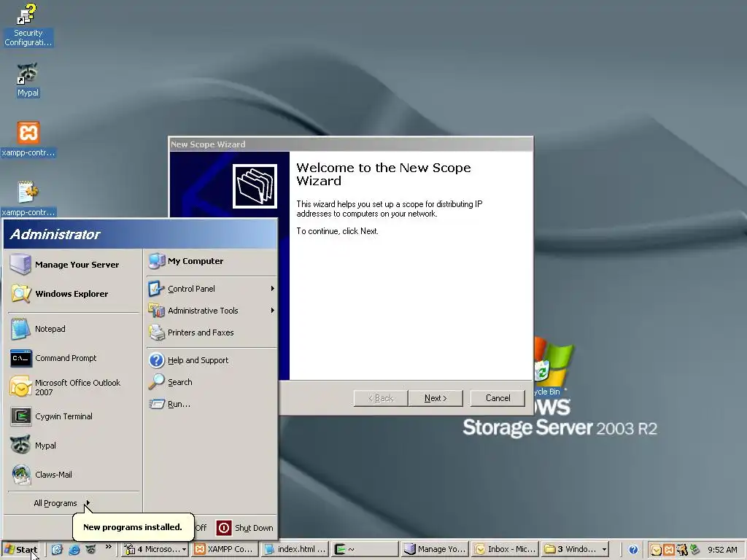Click the first quick launch icon
The image size is (747, 560).
click(57, 550)
